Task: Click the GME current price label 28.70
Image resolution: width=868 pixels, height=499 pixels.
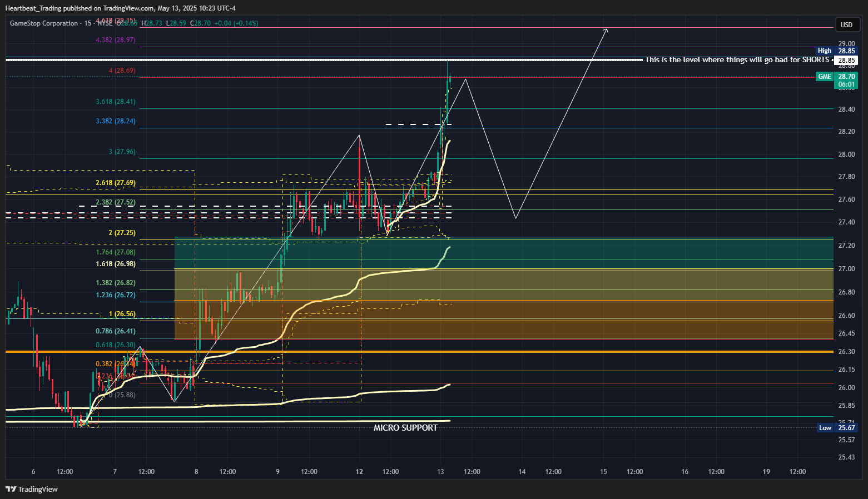Action: coord(847,77)
